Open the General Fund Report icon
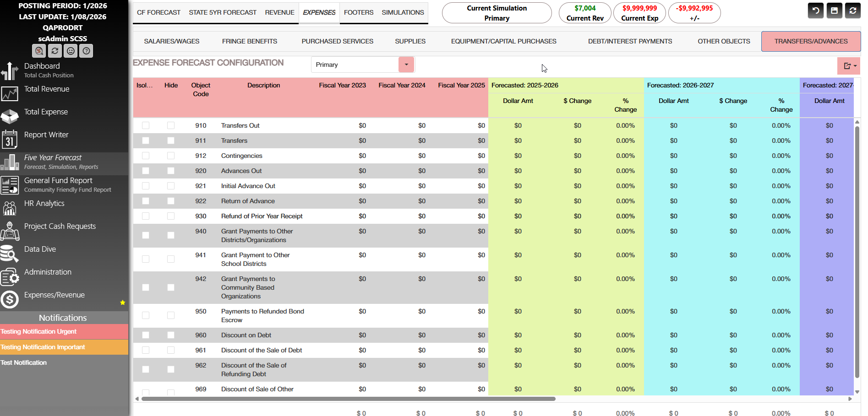 [x=10, y=185]
